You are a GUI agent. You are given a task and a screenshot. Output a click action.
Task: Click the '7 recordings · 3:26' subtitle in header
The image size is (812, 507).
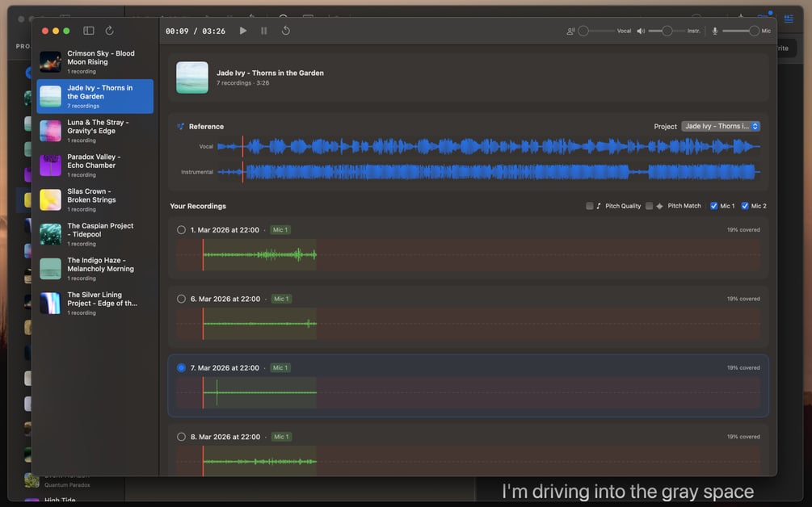(x=242, y=83)
